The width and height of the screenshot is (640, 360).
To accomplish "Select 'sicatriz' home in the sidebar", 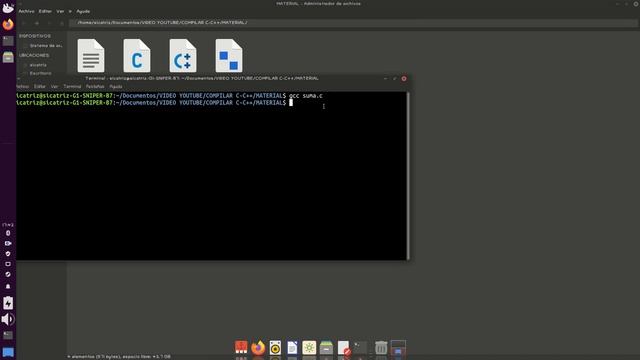I will pos(36,65).
